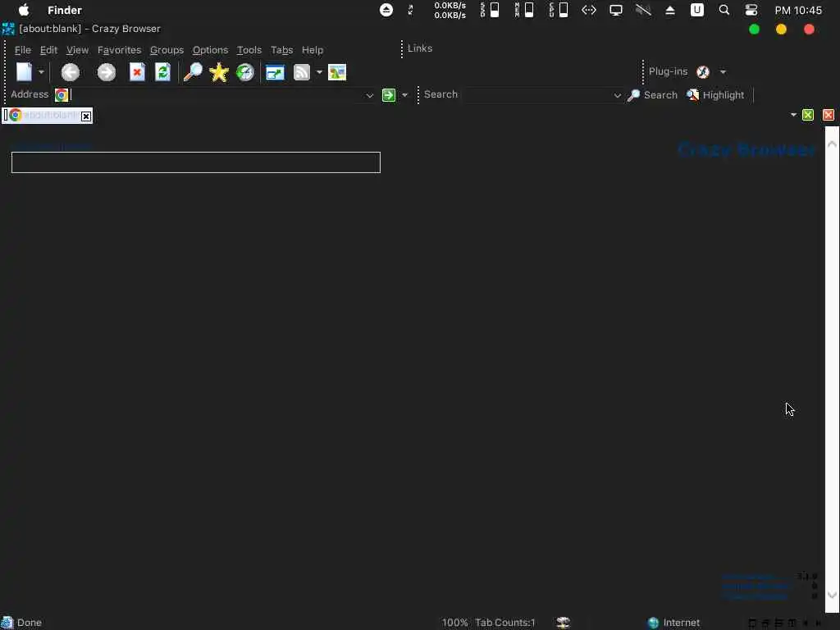Open Favorites via the yellow star icon
840x630 pixels.
click(x=218, y=72)
